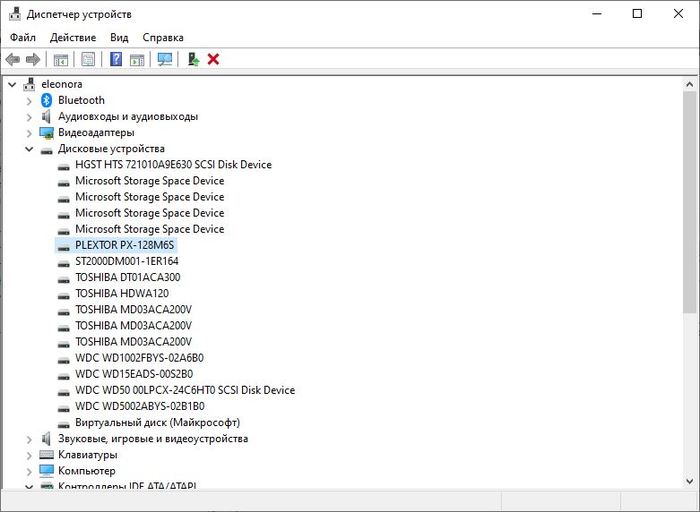Expand the Клавиатуры category
Image resolution: width=700 pixels, height=512 pixels.
pyautogui.click(x=29, y=455)
